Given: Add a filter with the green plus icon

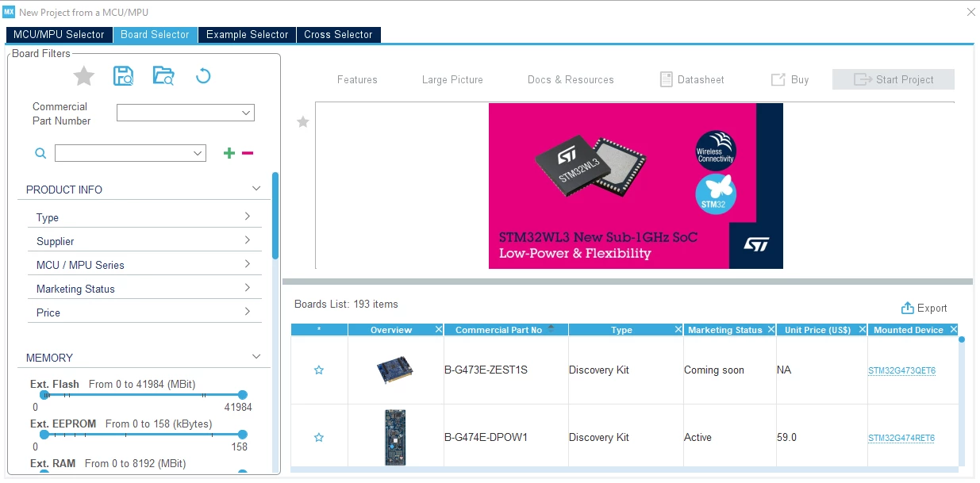Looking at the screenshot, I should click(x=229, y=153).
